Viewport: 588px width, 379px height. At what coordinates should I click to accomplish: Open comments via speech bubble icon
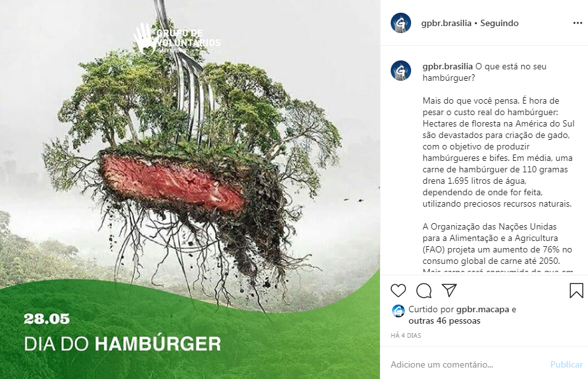point(424,291)
